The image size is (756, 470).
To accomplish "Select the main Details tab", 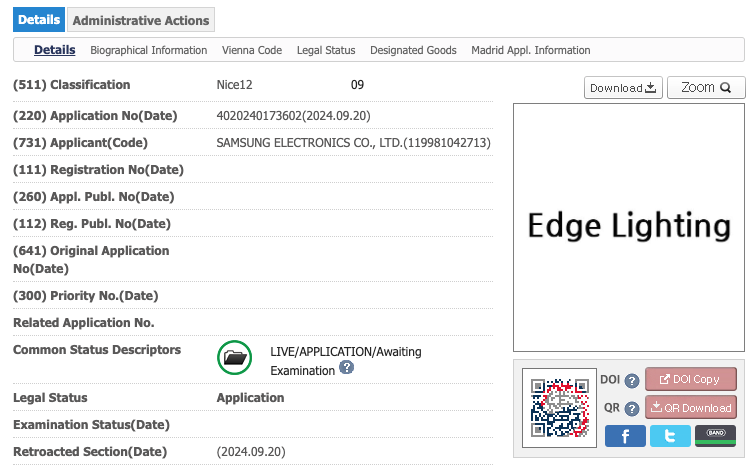I will pyautogui.click(x=39, y=20).
